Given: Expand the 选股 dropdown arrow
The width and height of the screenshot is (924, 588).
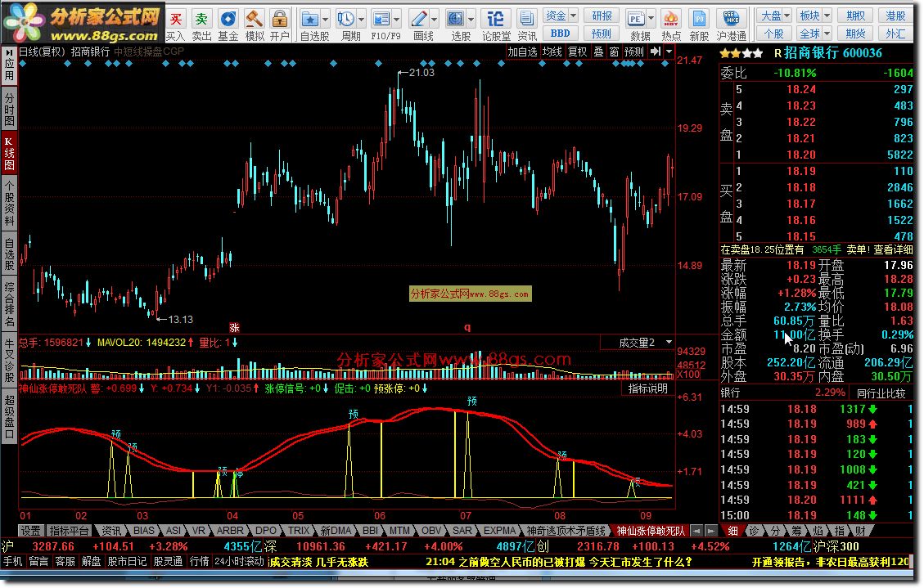Looking at the screenshot, I should pyautogui.click(x=471, y=20).
